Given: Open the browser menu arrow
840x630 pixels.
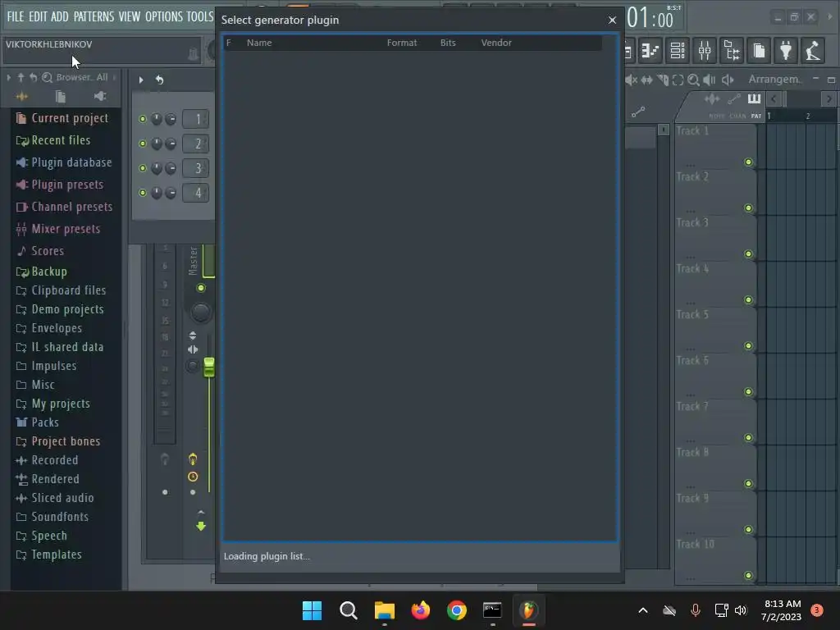Looking at the screenshot, I should 8,77.
